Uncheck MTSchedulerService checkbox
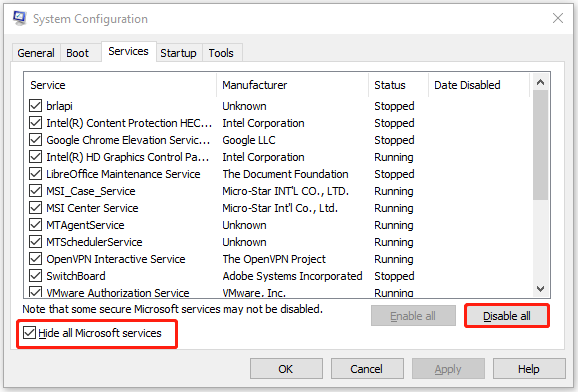Viewport: 578px width, 392px height. tap(35, 242)
